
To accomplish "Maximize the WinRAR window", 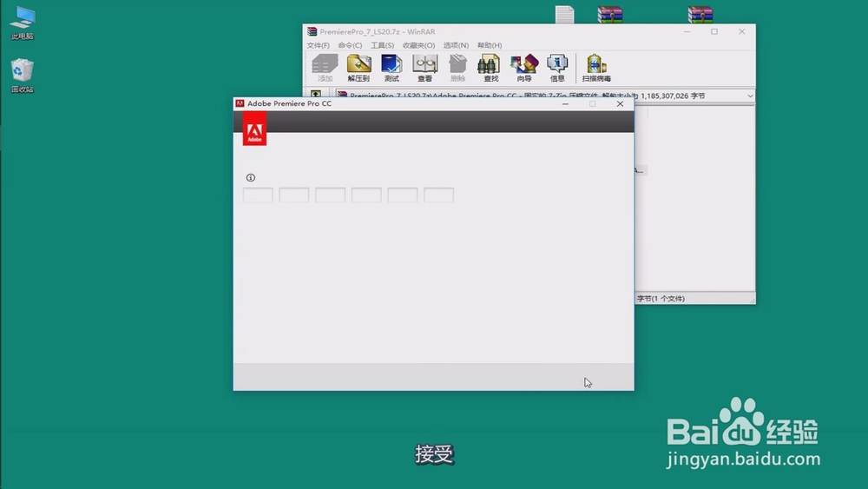I will click(714, 31).
